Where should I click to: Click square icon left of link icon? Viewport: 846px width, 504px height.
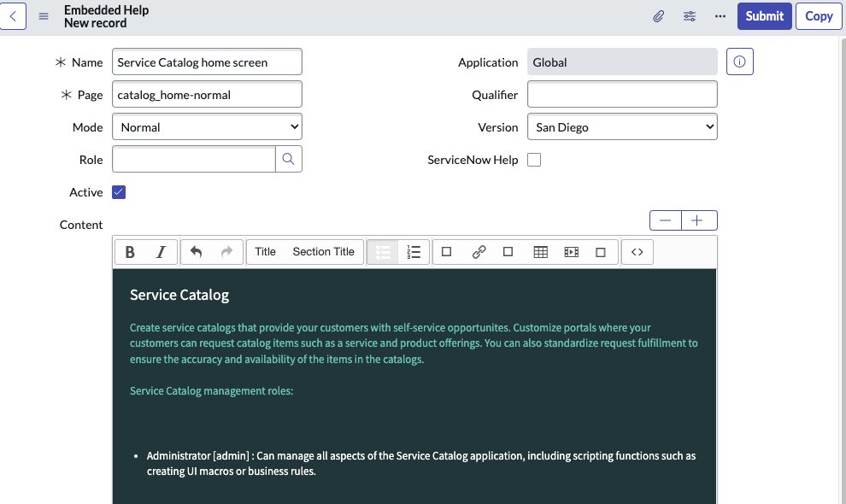pos(446,252)
